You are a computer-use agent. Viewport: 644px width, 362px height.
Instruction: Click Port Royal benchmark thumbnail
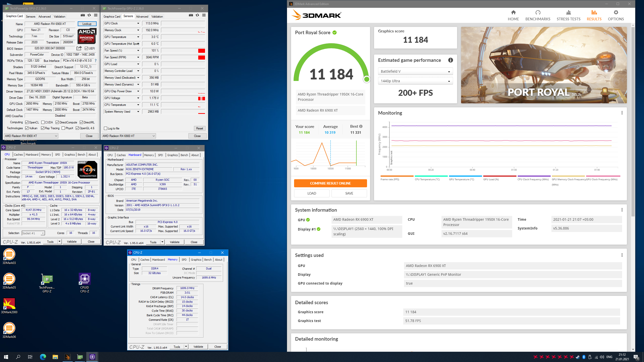tap(544, 65)
